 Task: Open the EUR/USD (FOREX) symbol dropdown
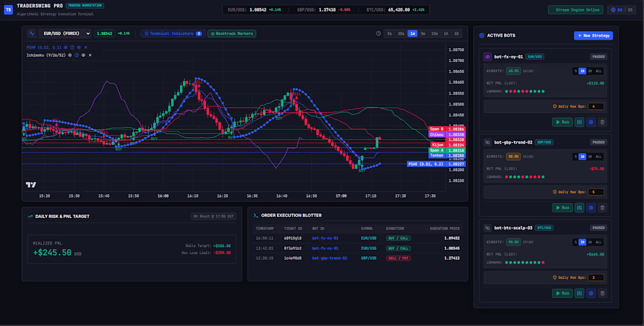65,33
